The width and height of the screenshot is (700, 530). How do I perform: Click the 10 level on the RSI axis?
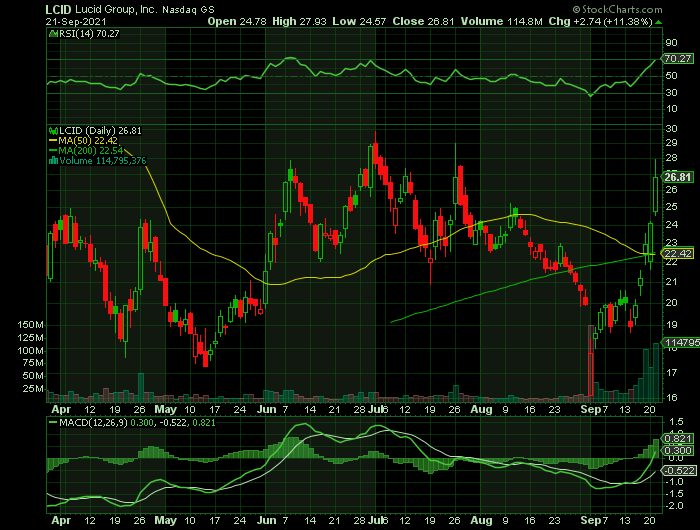[x=671, y=109]
